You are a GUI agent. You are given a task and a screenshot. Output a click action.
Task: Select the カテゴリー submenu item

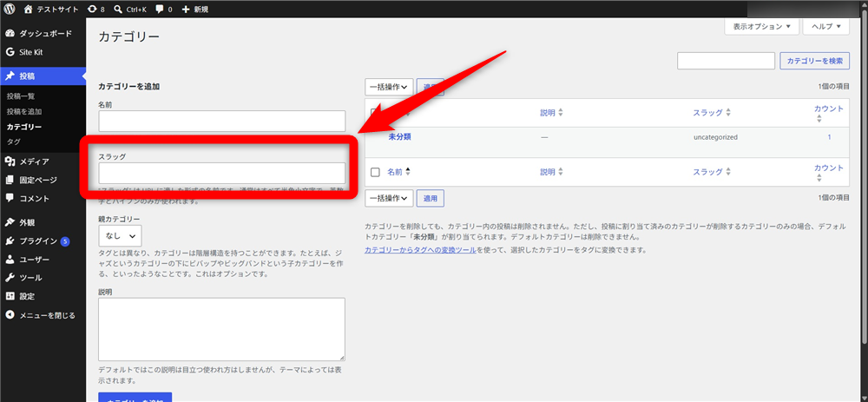[24, 127]
